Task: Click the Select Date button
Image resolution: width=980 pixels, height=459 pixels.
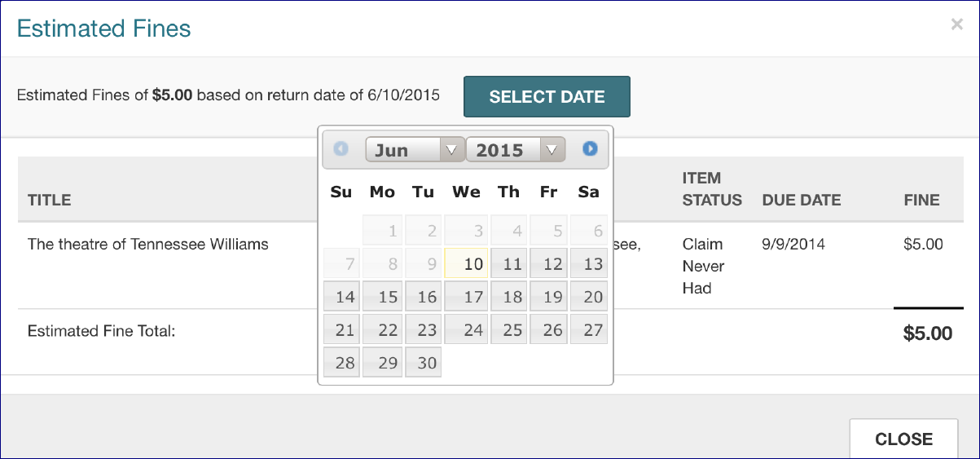Action: pyautogui.click(x=547, y=97)
